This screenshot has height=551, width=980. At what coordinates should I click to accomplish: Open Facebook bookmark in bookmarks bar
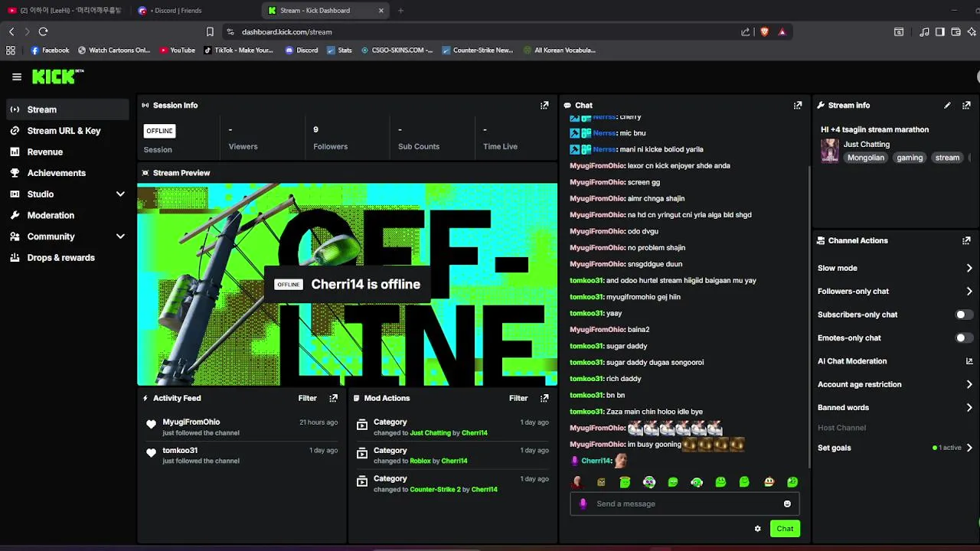[x=50, y=51]
